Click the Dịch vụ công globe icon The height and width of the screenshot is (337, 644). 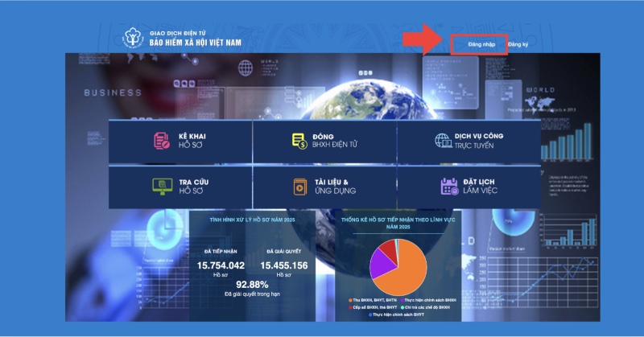point(443,141)
